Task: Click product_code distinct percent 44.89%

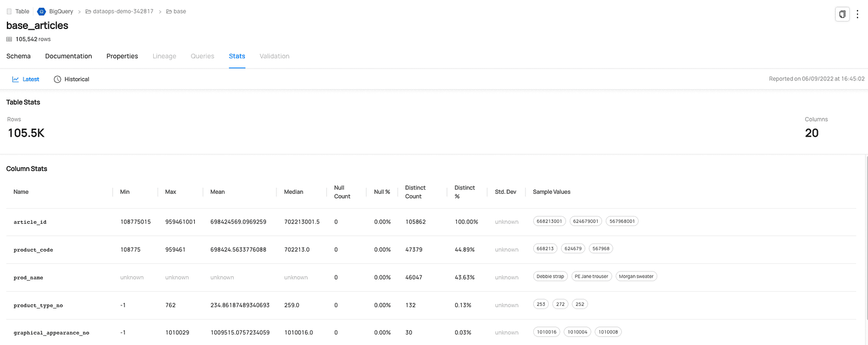Action: point(464,250)
